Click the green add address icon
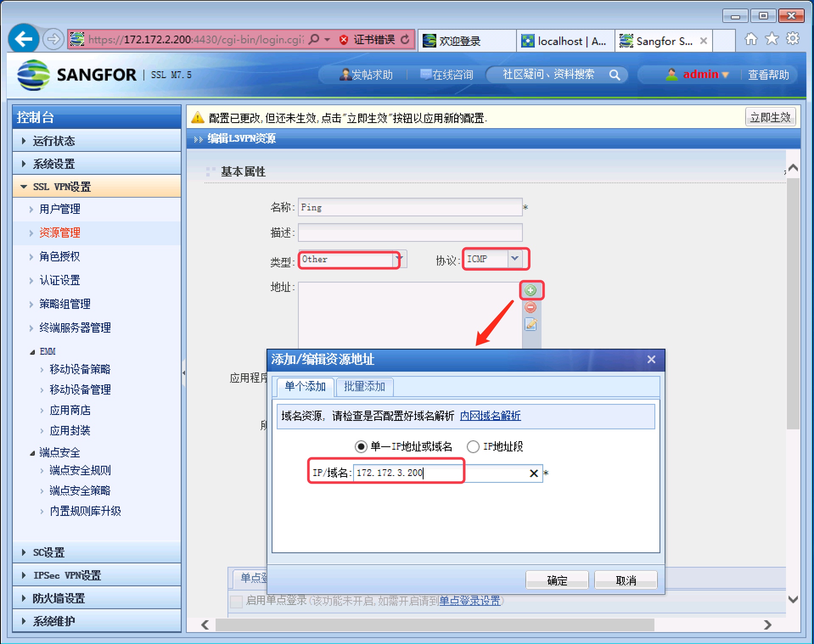This screenshot has width=814, height=644. click(x=531, y=290)
